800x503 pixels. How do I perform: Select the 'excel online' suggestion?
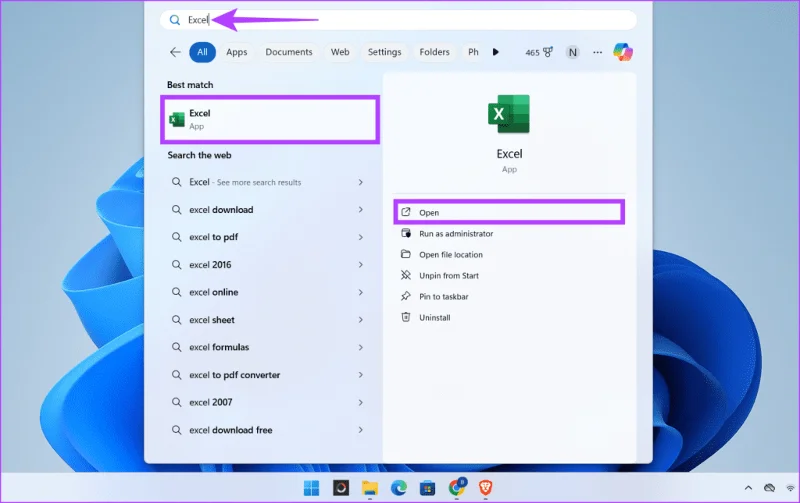[x=268, y=292]
